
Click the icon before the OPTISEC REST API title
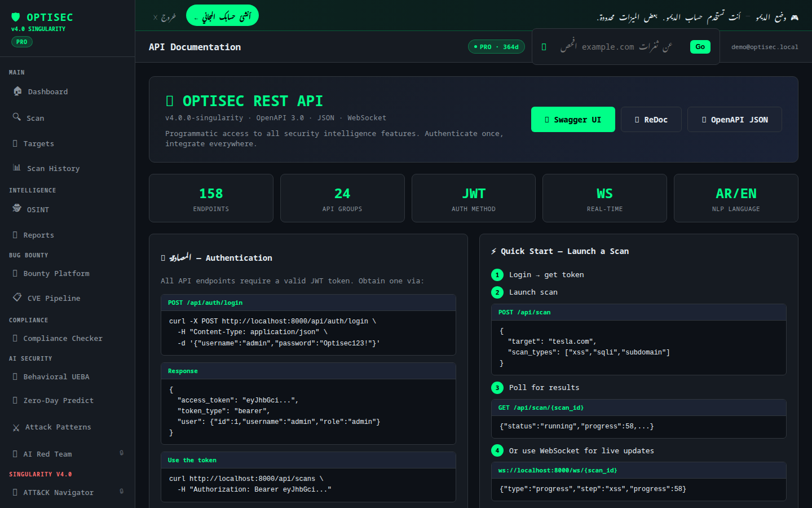(x=170, y=101)
